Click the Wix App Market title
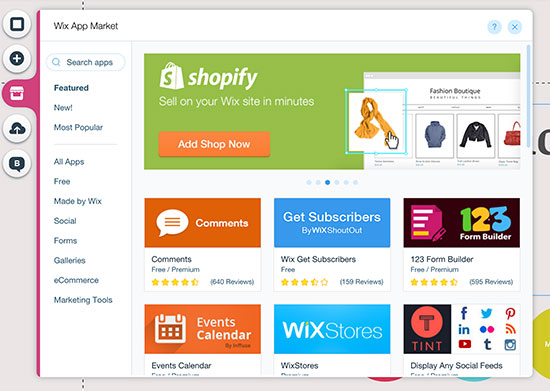 pos(86,26)
